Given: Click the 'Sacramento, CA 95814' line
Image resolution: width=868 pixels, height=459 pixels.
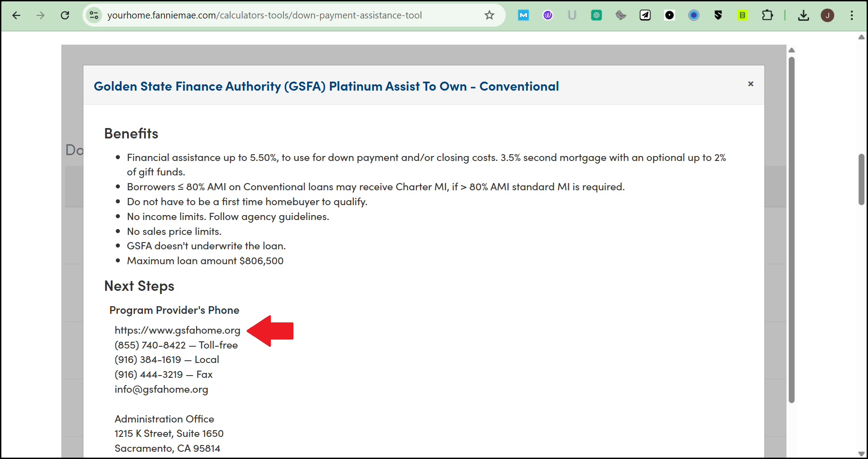Looking at the screenshot, I should 167,449.
